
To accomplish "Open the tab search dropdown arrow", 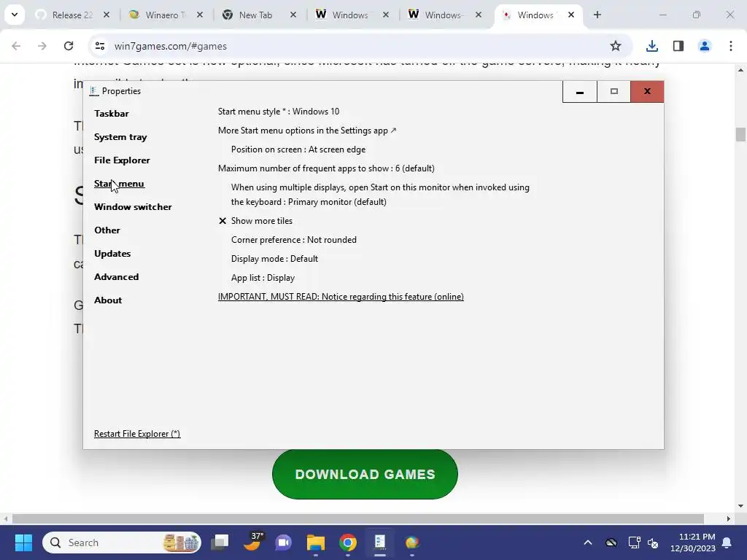I will [x=15, y=15].
